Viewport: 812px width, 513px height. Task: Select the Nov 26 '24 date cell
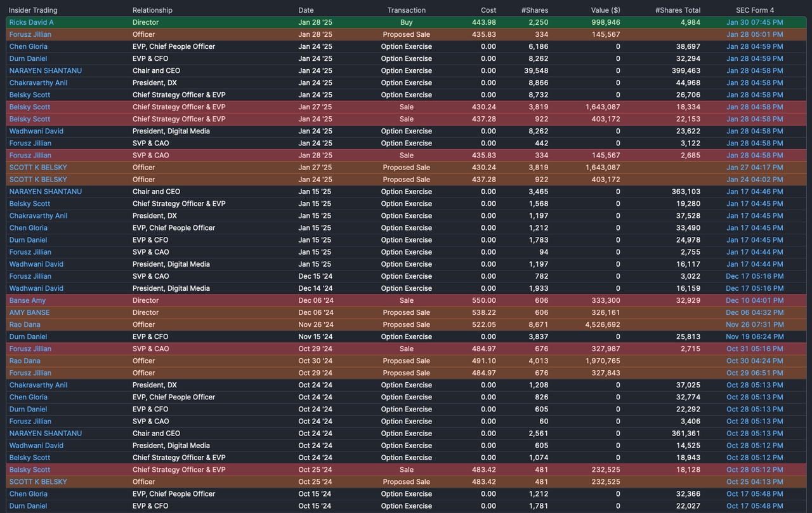pyautogui.click(x=315, y=324)
